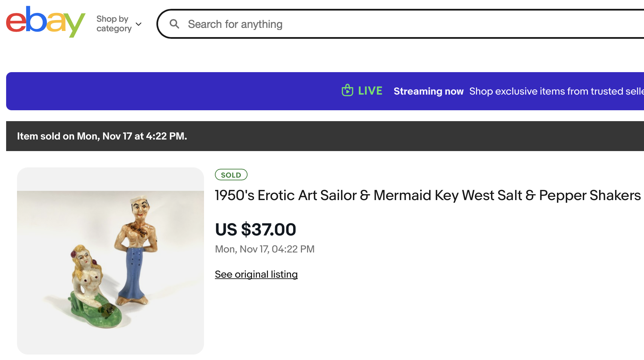
Task: Click the US $37.00 price
Action: [255, 229]
